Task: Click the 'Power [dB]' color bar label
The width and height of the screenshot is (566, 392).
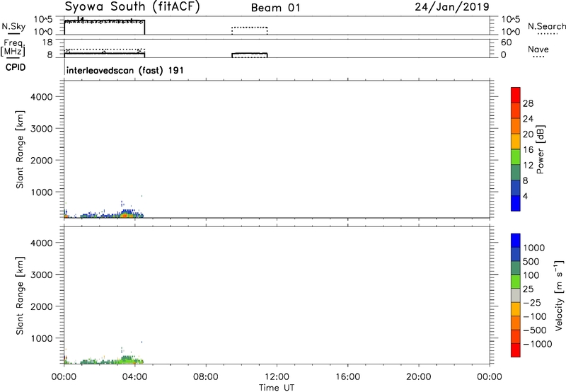Action: coord(540,149)
